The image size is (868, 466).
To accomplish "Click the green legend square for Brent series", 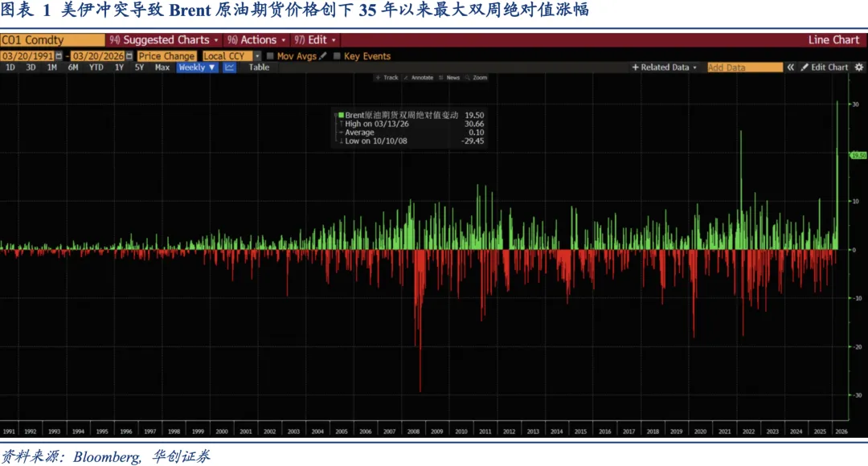I will [341, 115].
